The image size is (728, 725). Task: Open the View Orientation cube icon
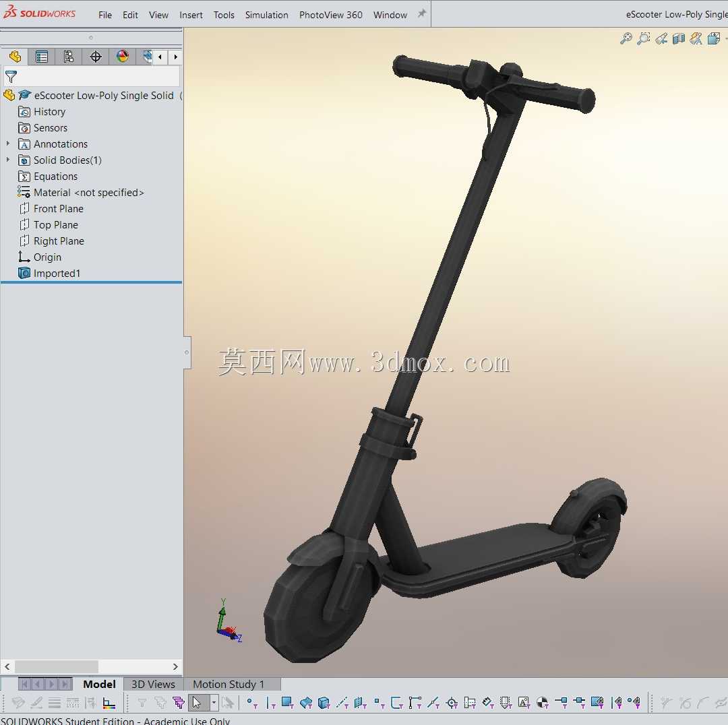[714, 38]
